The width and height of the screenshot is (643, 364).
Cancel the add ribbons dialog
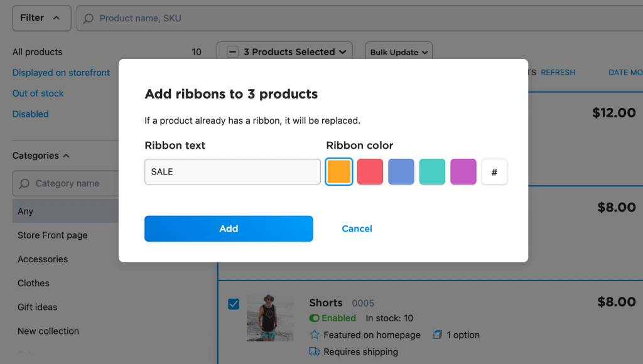click(357, 228)
